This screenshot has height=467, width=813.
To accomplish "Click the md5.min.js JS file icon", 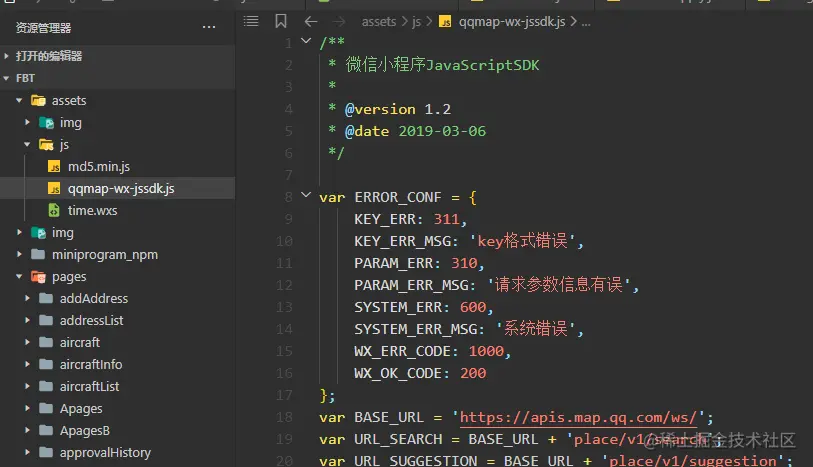I will point(54,166).
